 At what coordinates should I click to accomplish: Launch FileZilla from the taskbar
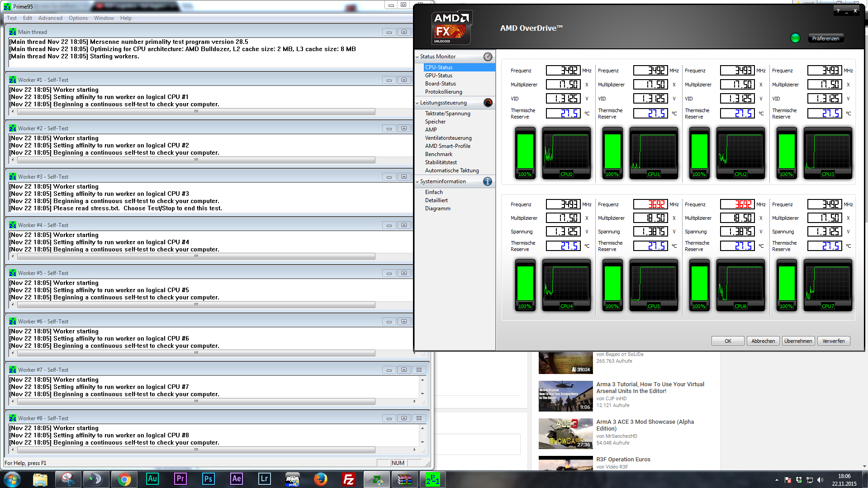tap(349, 479)
